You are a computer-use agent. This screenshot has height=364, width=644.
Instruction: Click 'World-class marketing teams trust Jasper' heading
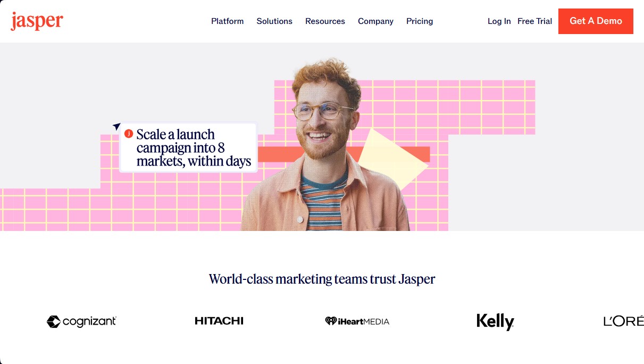(x=322, y=279)
